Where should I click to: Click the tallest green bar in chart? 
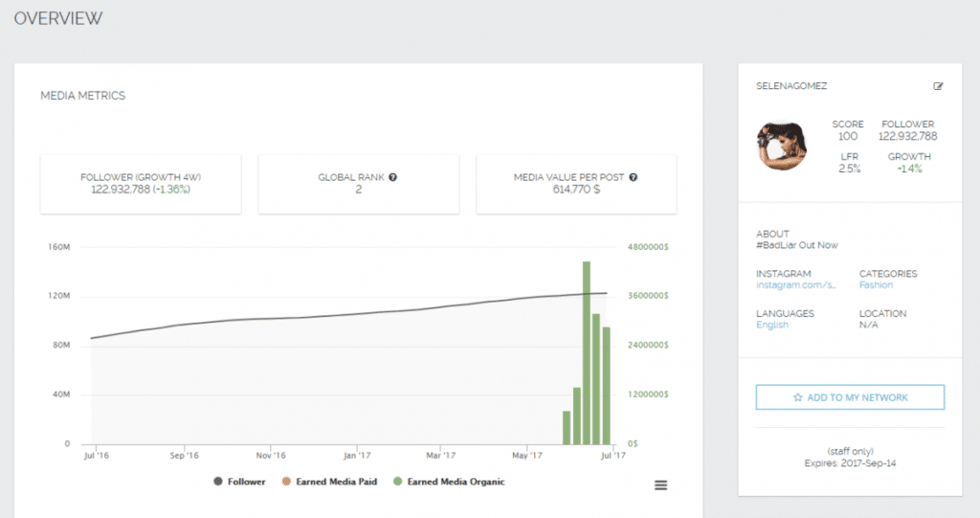coord(586,352)
